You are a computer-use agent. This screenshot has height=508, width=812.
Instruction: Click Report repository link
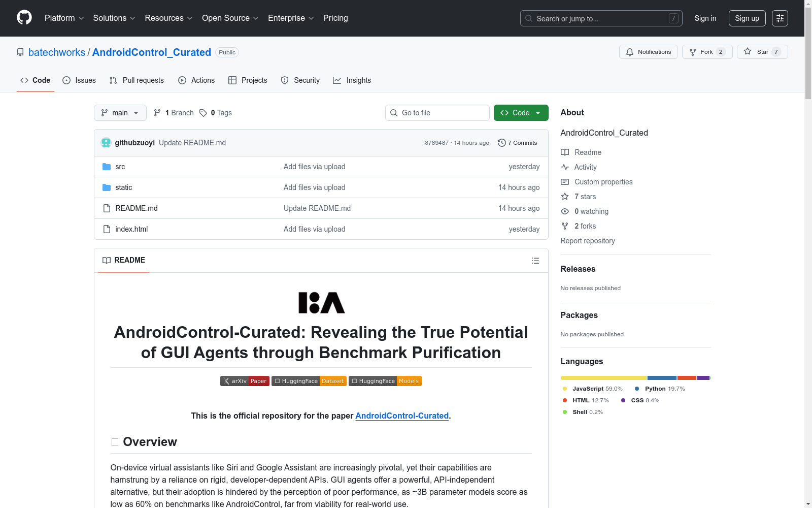coord(588,241)
